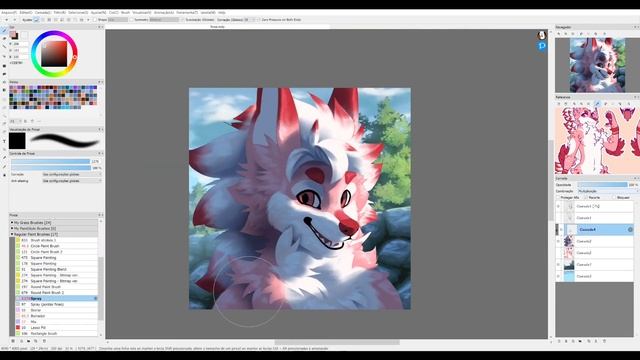Open Combinação blend mode dropdown
Image resolution: width=640 pixels, height=360 pixels.
[x=608, y=191]
